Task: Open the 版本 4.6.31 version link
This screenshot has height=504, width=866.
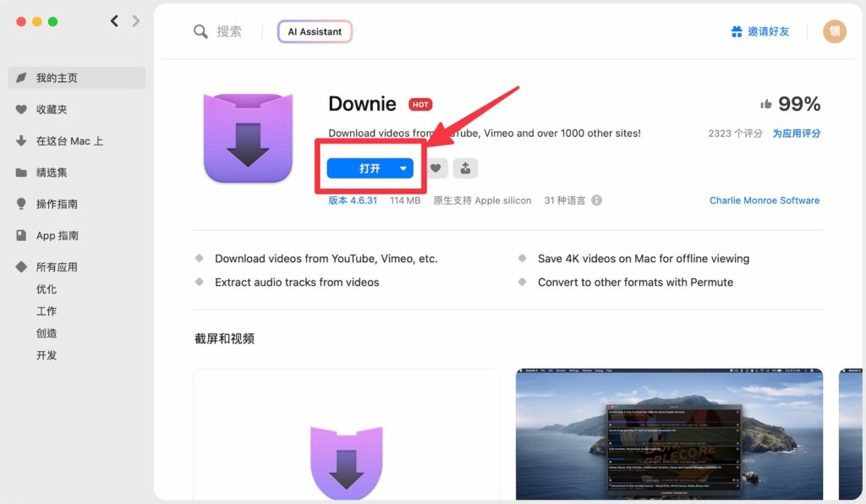Action: pos(353,200)
